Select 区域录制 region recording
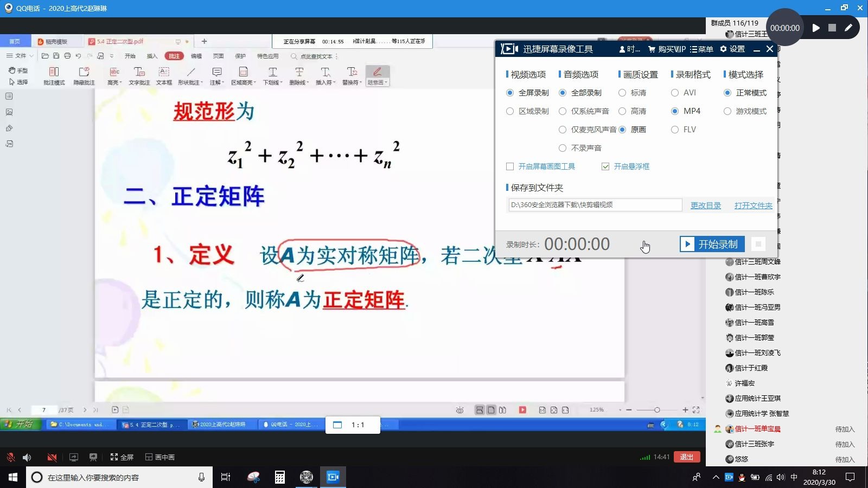The image size is (868, 488). click(x=527, y=111)
